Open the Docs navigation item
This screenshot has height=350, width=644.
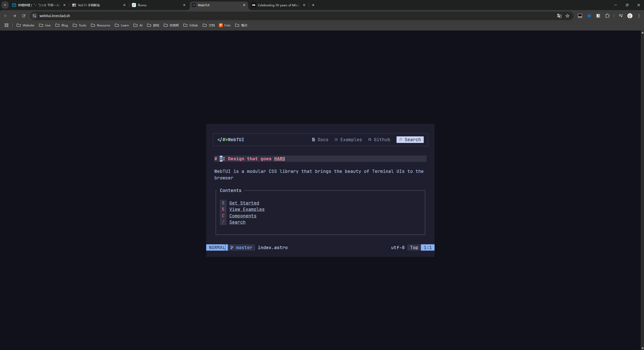320,140
